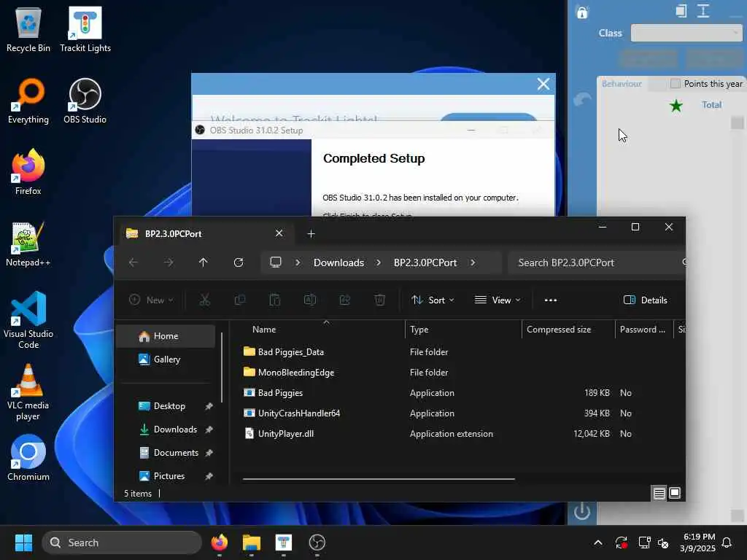
Task: Expand the chevron after Downloads in address bar
Action: click(x=379, y=262)
